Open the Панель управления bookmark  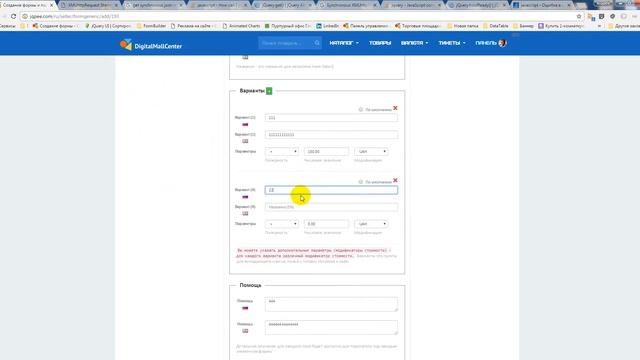pos(366,26)
